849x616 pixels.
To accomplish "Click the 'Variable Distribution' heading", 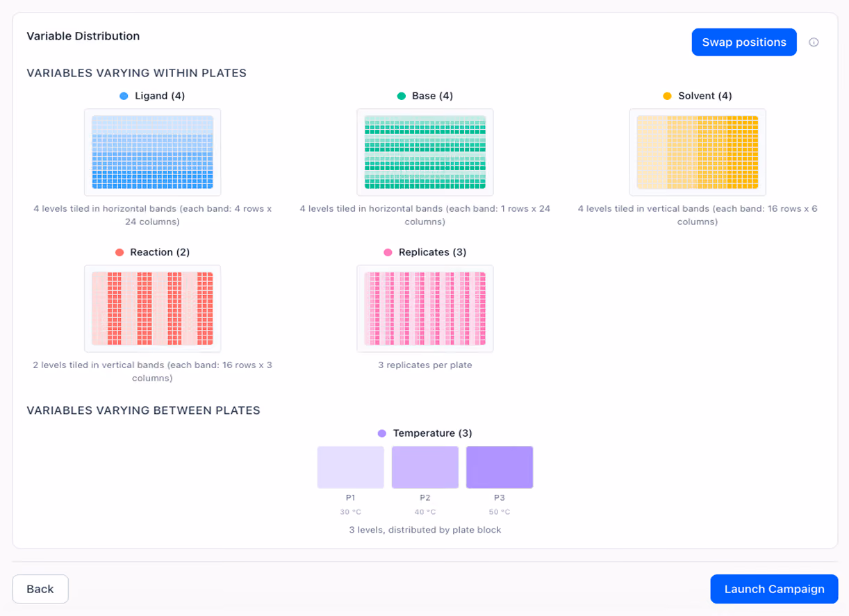I will click(83, 36).
